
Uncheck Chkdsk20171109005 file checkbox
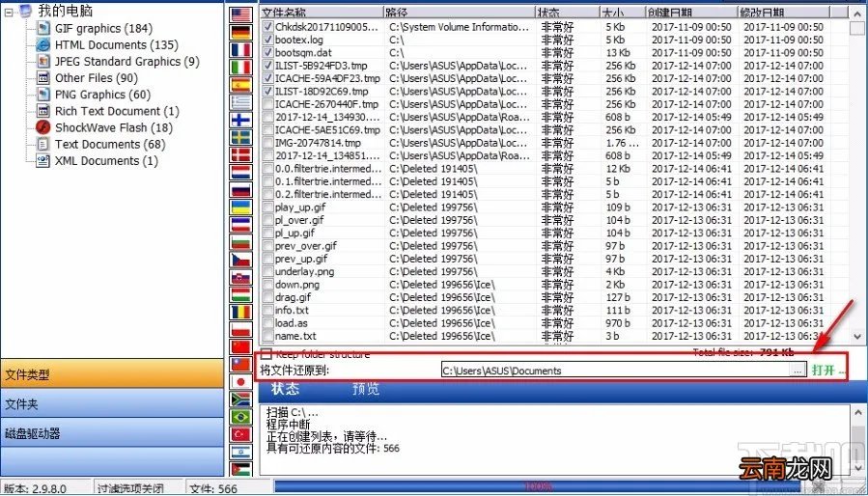267,27
